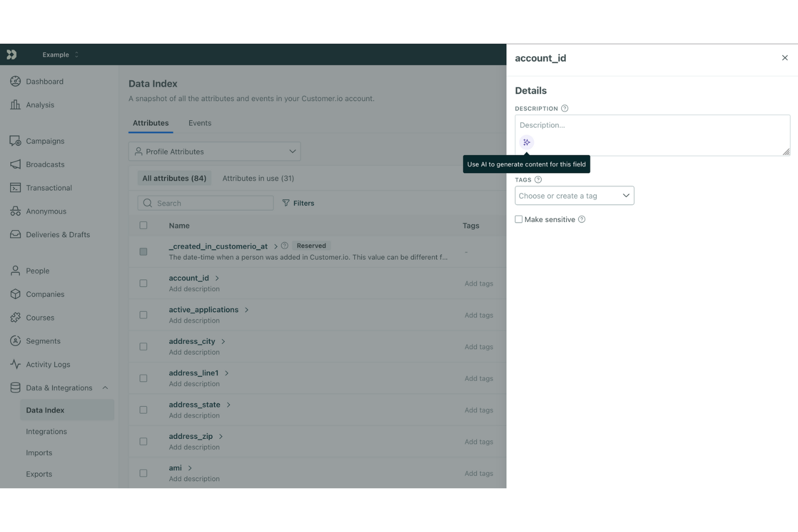The image size is (798, 532).
Task: Select the Campaigns icon in sidebar
Action: [x=15, y=141]
